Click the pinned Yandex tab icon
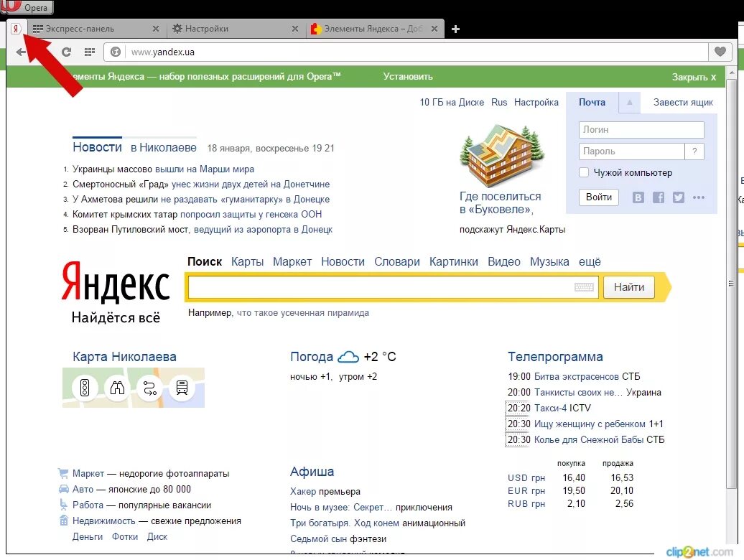Viewport: 744px width, 560px height. (16, 29)
